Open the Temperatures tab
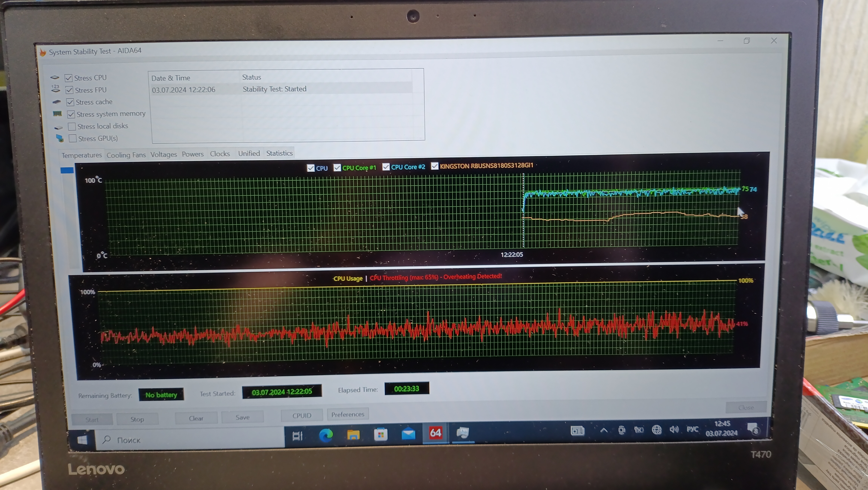Screen dimensions: 868x490 (x=81, y=155)
